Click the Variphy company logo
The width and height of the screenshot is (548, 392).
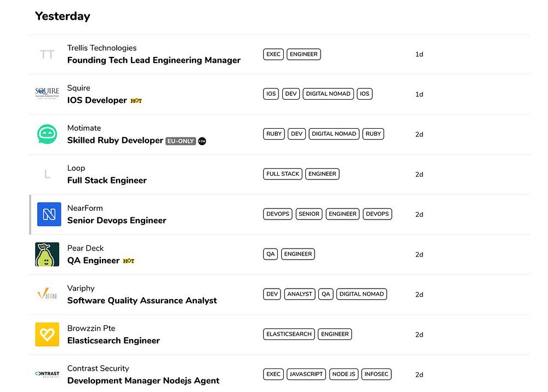click(47, 295)
